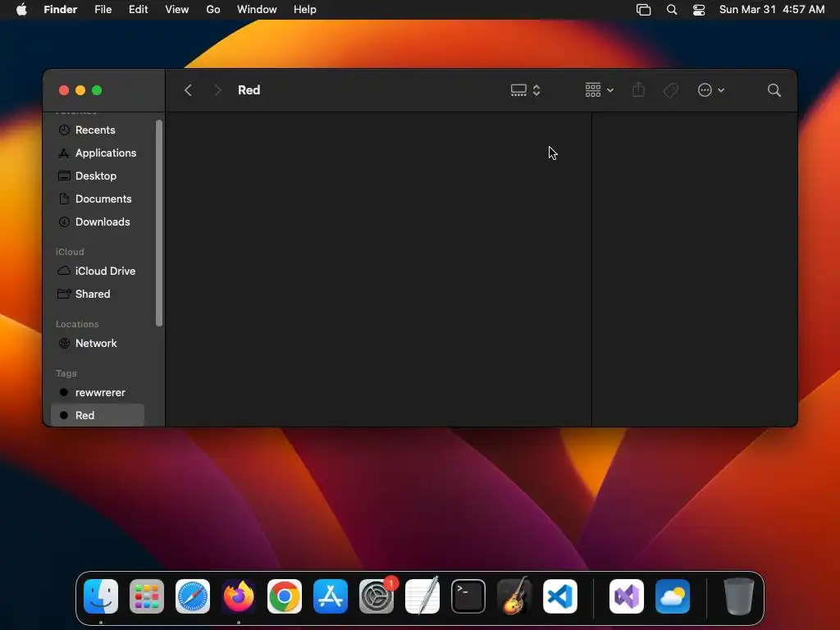This screenshot has height=630, width=840.
Task: Go back with the left chevron
Action: 188,90
